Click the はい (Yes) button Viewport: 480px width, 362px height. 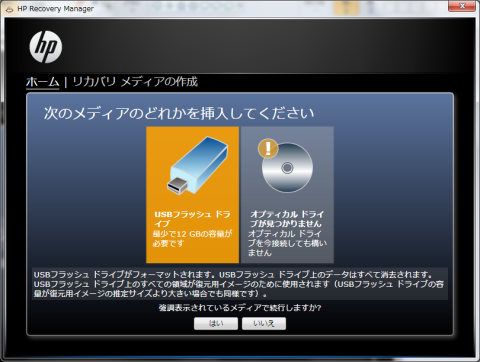(x=216, y=323)
